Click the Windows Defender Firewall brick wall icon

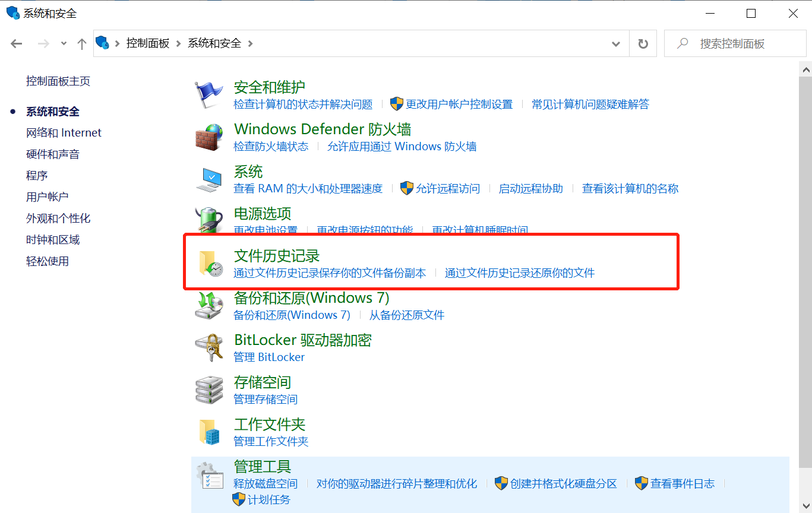[x=208, y=137]
